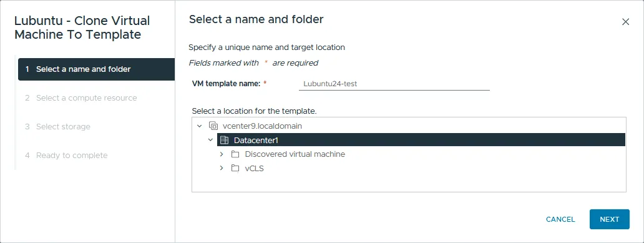This screenshot has height=243, width=644.
Task: Click the 'Fields marked with * are required' note
Action: pyautogui.click(x=253, y=63)
